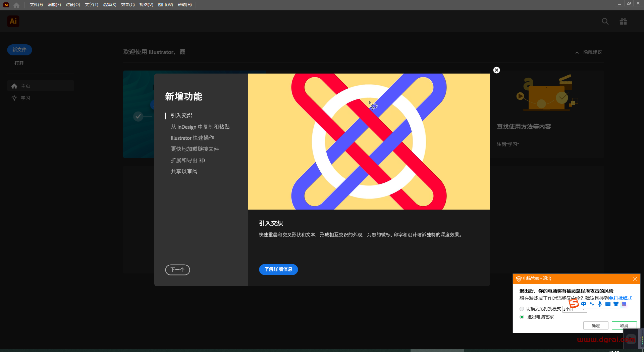Open the gift box what's new icon
644x352 pixels.
(x=623, y=21)
